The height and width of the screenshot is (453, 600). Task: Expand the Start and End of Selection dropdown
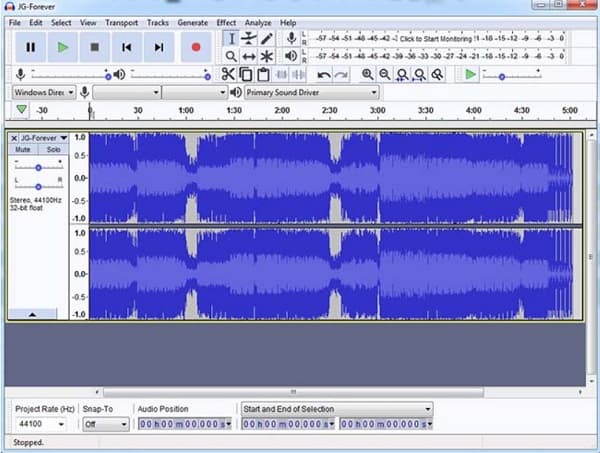click(336, 408)
